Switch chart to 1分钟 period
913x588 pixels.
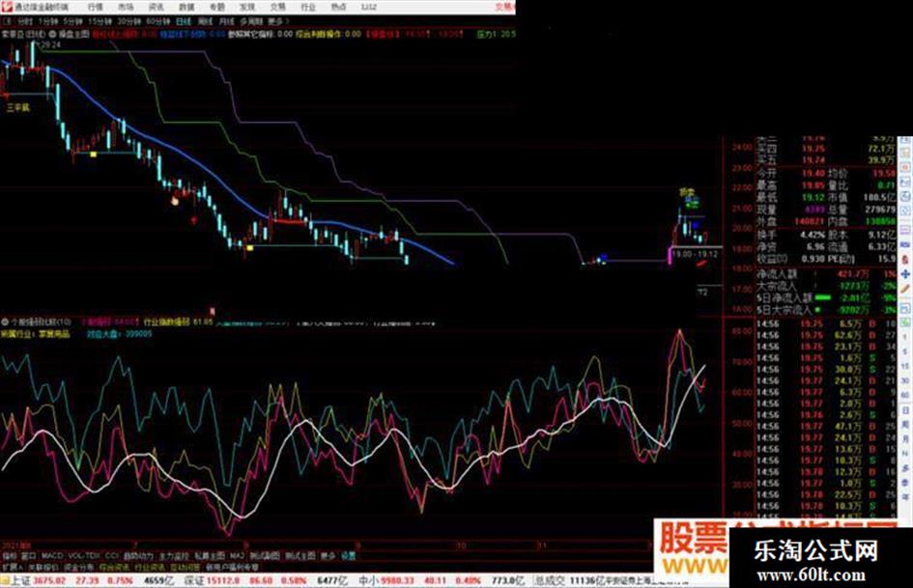pos(48,21)
